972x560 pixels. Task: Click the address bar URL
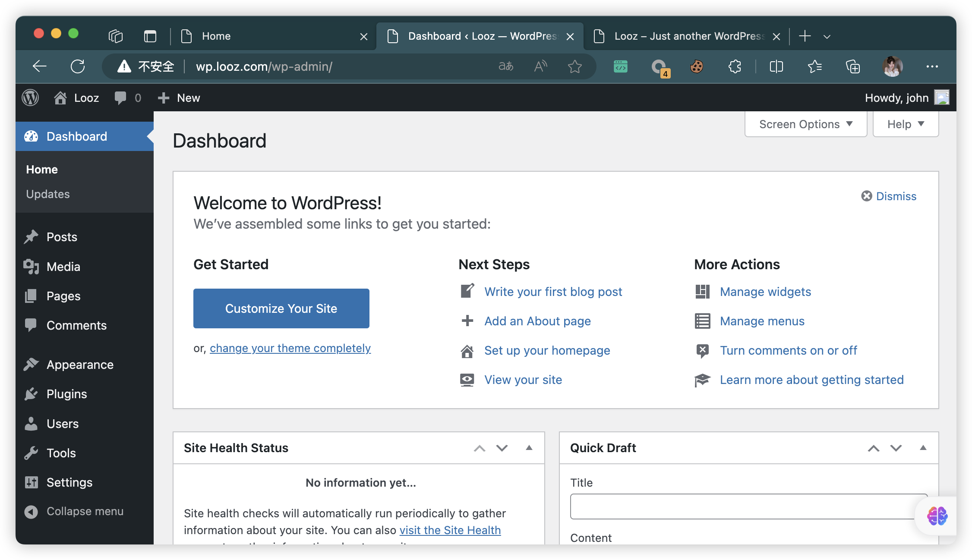[264, 66]
